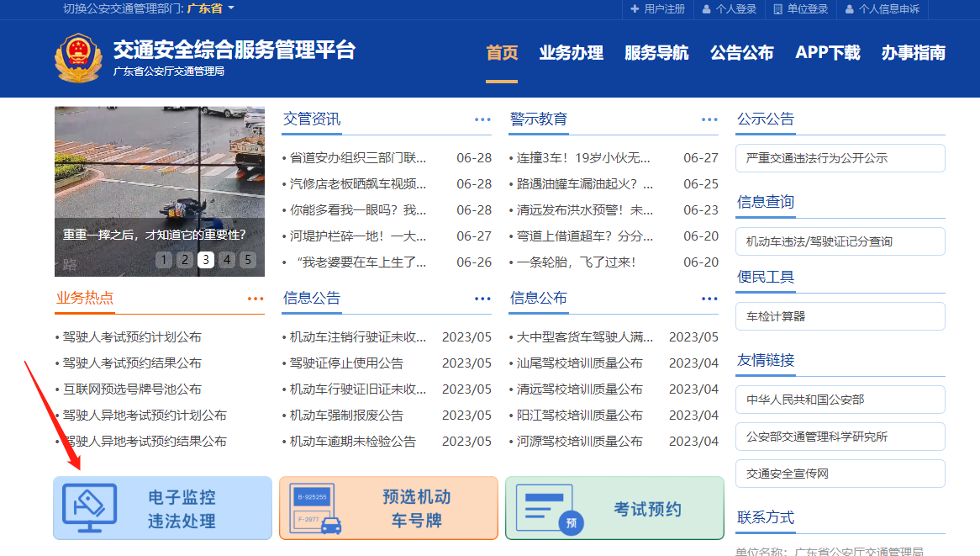Click the 单位登录 building icon
The width and height of the screenshot is (980, 556).
click(778, 9)
